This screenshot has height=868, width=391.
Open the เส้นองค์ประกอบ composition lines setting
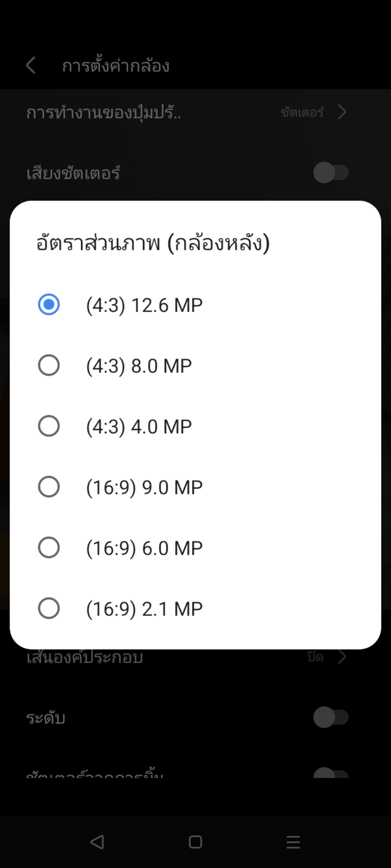(x=85, y=658)
